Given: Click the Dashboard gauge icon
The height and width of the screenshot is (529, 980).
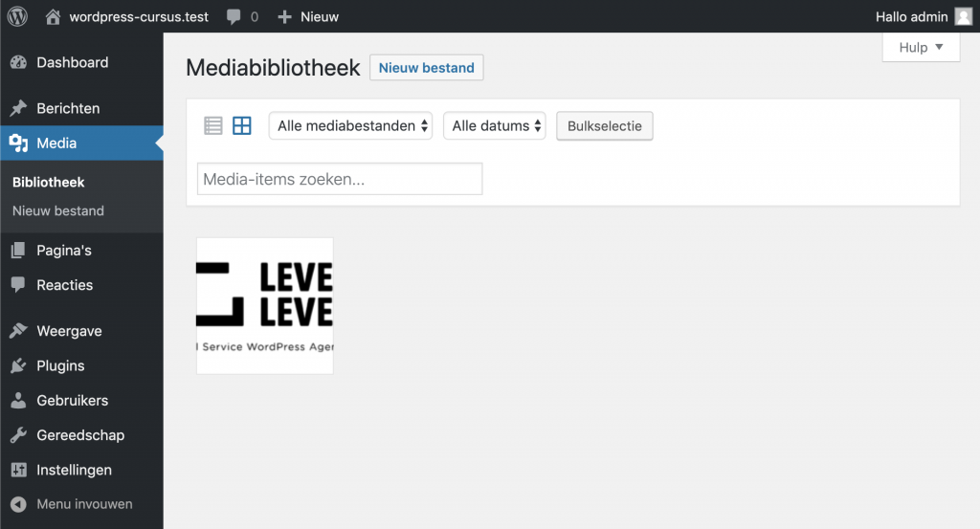Looking at the screenshot, I should (19, 62).
